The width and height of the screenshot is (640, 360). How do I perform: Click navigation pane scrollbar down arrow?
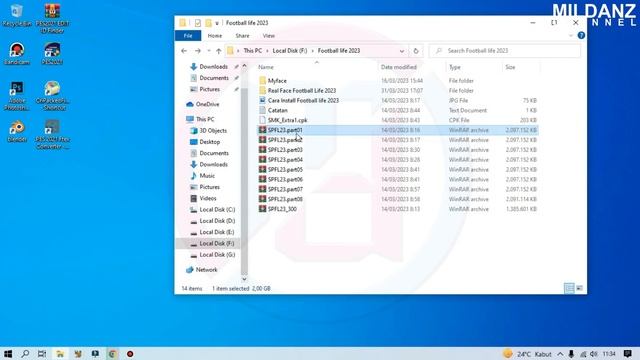244,279
